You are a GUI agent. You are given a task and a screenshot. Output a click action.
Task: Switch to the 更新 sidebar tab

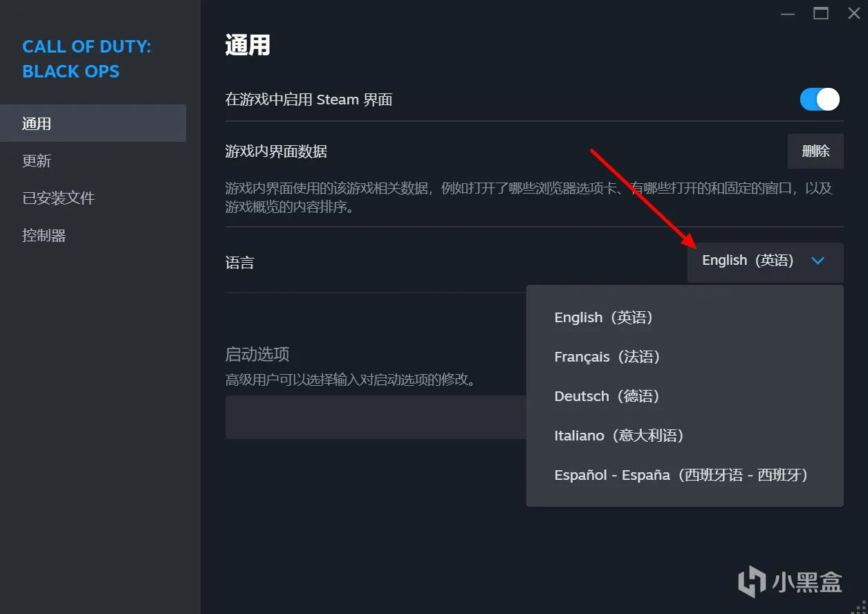(x=93, y=161)
